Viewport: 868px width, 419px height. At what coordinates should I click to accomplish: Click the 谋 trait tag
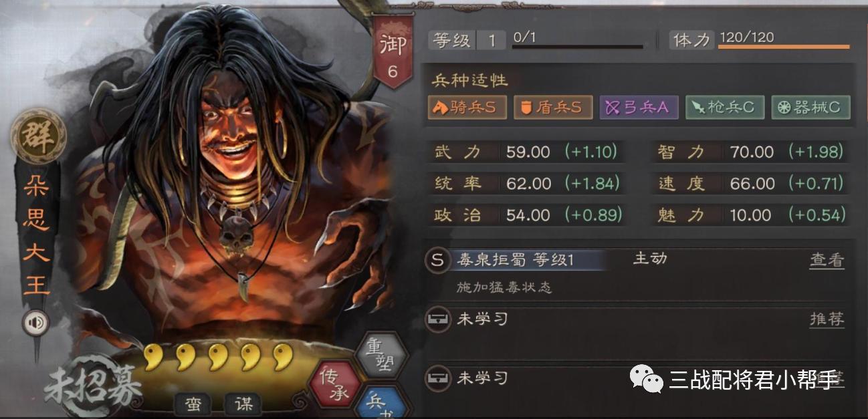[x=246, y=403]
